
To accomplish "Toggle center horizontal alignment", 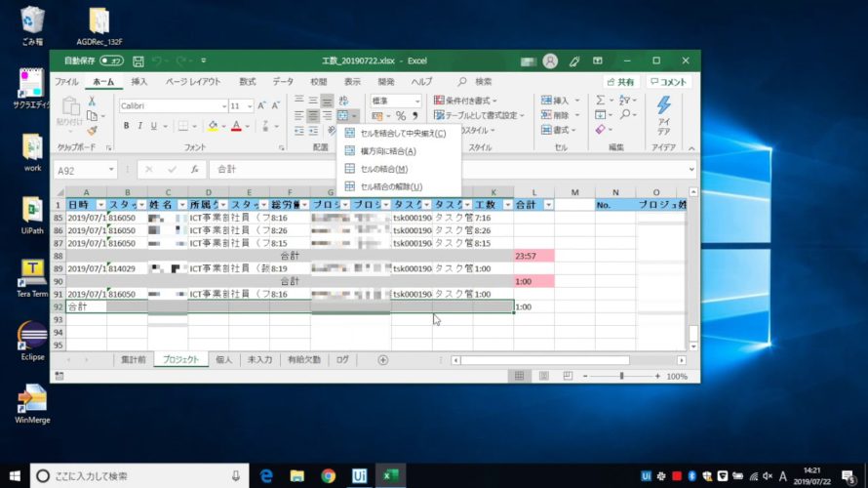I will tap(313, 116).
